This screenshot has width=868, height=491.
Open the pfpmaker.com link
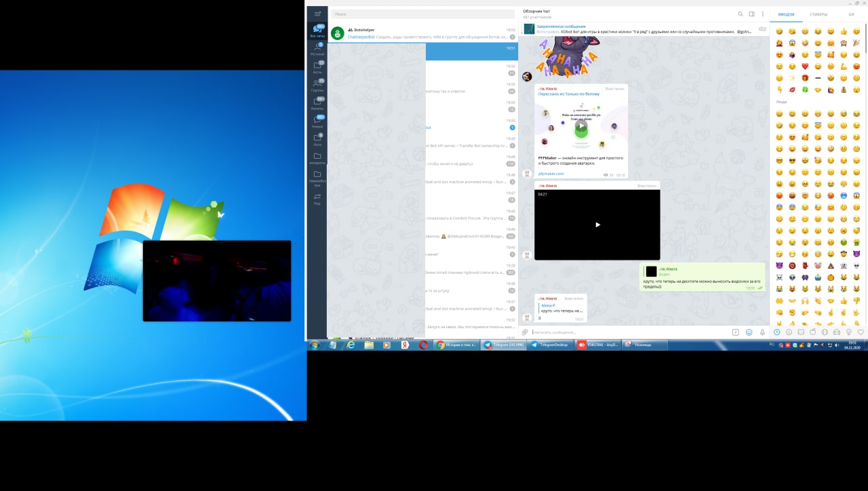pyautogui.click(x=551, y=174)
